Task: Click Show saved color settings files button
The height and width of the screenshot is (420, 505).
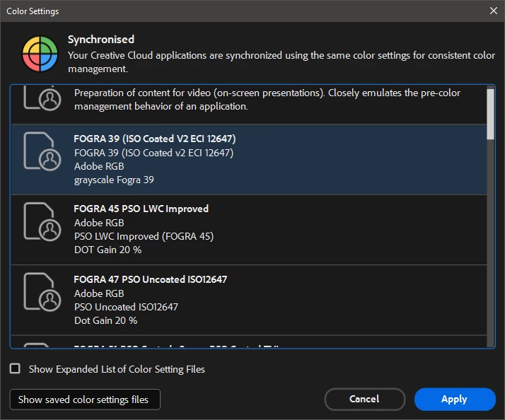Action: click(85, 399)
